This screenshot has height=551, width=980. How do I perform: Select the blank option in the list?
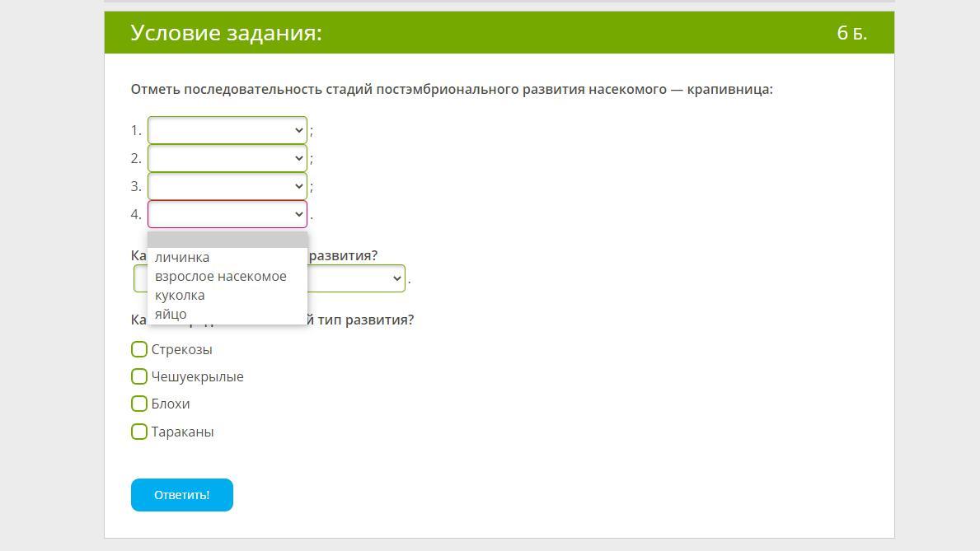[x=227, y=240]
